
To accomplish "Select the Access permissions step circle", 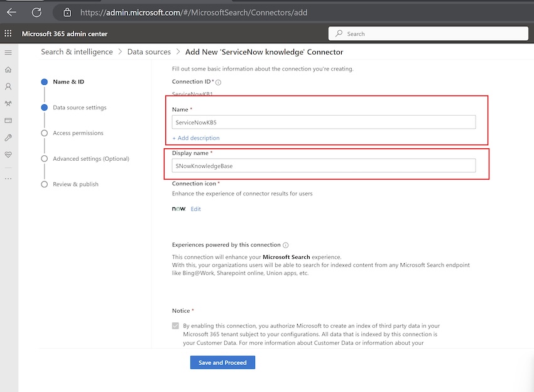I will click(44, 133).
